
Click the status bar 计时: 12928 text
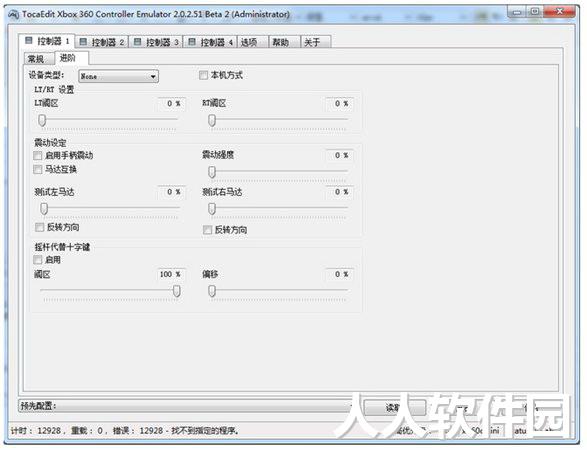pyautogui.click(x=36, y=431)
